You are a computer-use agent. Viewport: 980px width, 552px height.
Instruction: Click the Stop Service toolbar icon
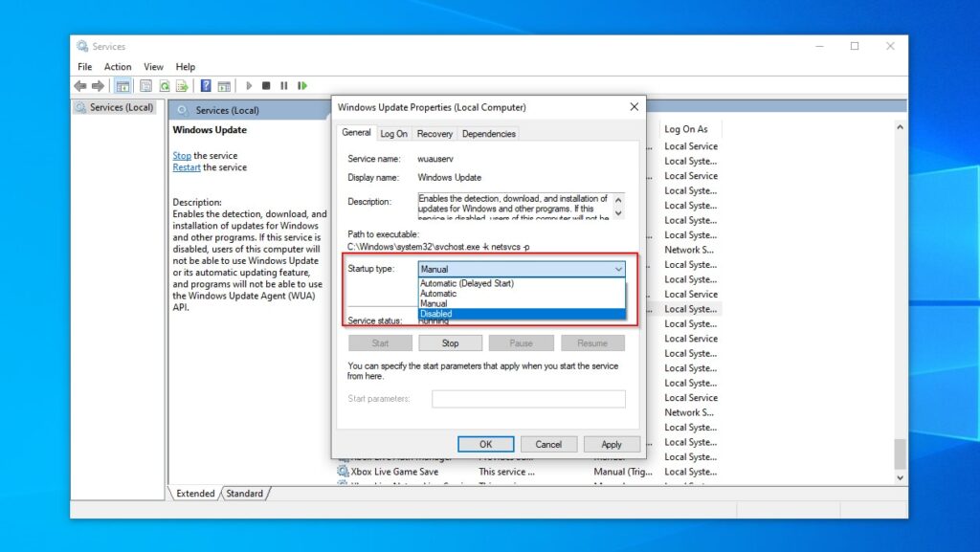pos(268,85)
